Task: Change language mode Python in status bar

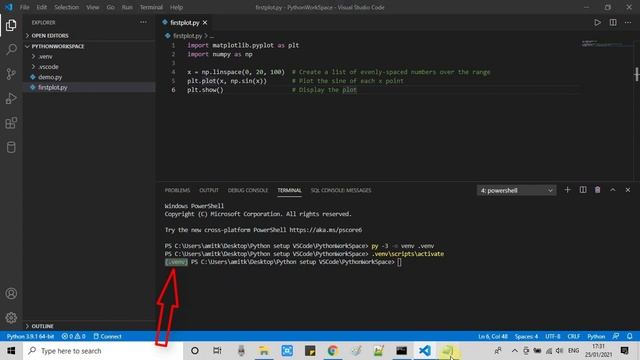Action: (596, 336)
